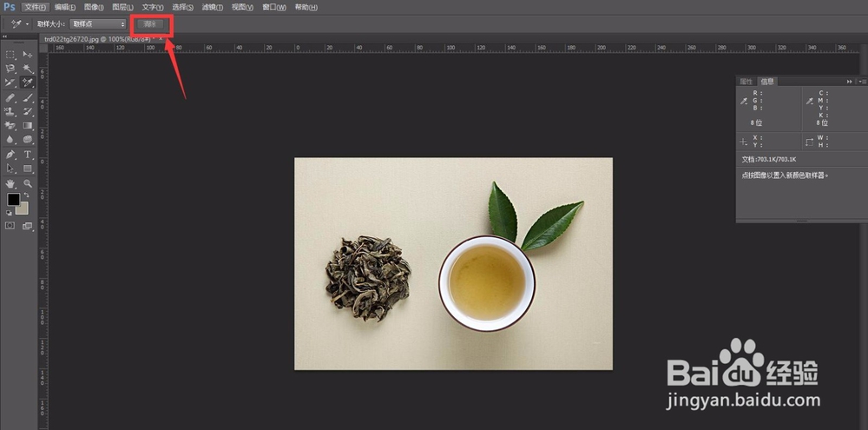Open the 图像(I) menu
The height and width of the screenshot is (430, 868).
pyautogui.click(x=94, y=7)
